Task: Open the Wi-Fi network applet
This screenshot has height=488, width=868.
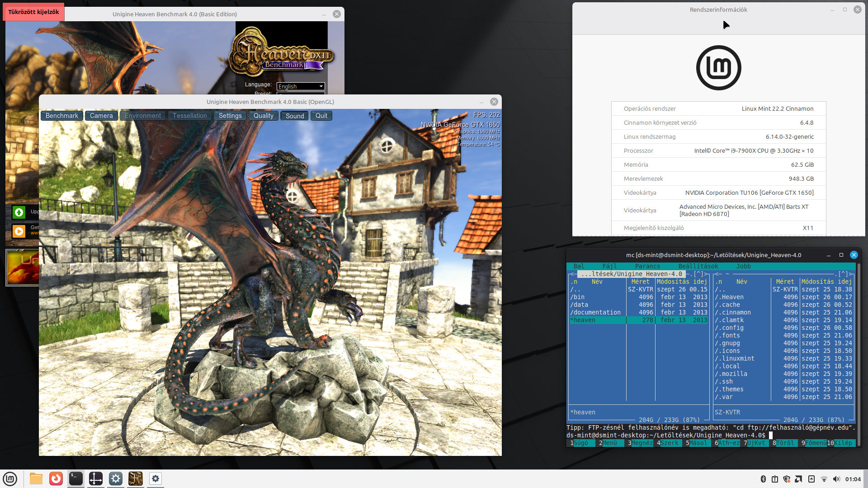Action: click(824, 479)
